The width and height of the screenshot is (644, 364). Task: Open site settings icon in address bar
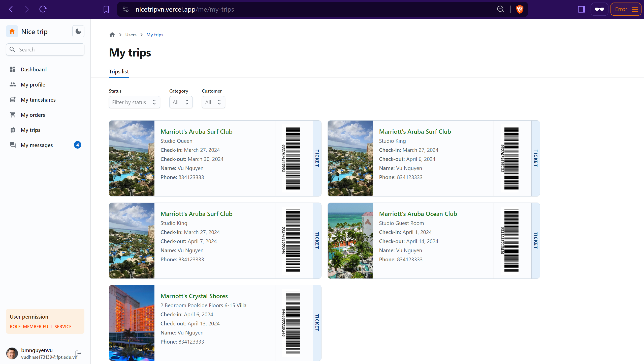pyautogui.click(x=125, y=9)
